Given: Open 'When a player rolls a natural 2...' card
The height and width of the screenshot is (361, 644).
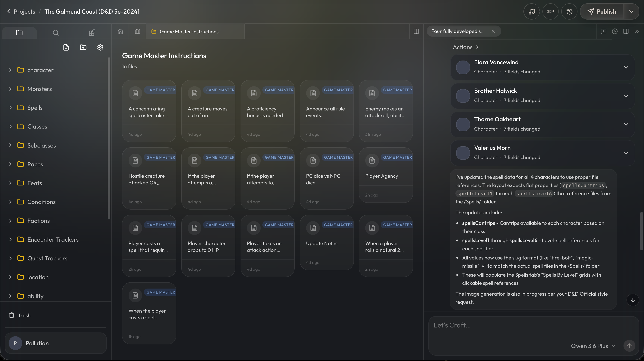Looking at the screenshot, I should [x=386, y=246].
